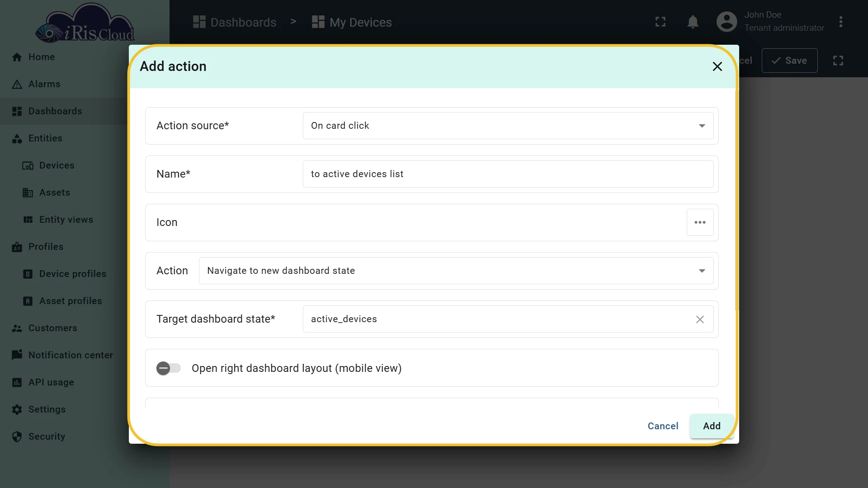The height and width of the screenshot is (488, 868).
Task: Go to Dashboards breadcrumb
Action: point(235,22)
